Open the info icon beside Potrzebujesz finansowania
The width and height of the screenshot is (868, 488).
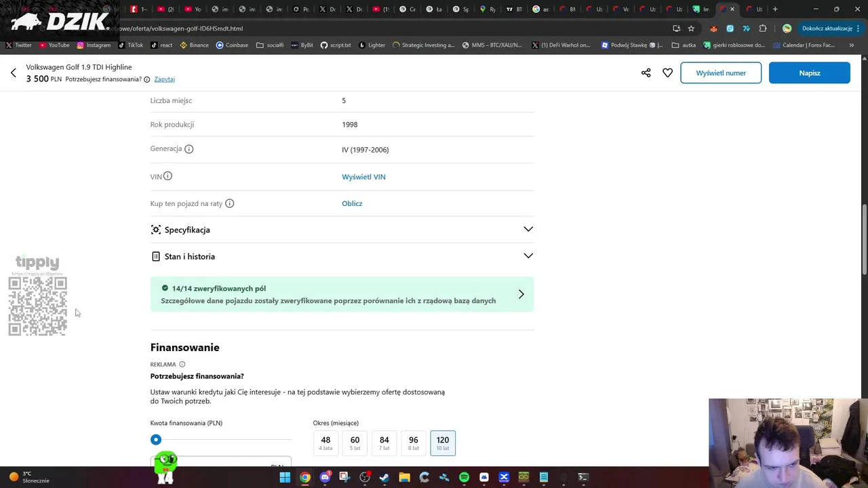point(147,79)
